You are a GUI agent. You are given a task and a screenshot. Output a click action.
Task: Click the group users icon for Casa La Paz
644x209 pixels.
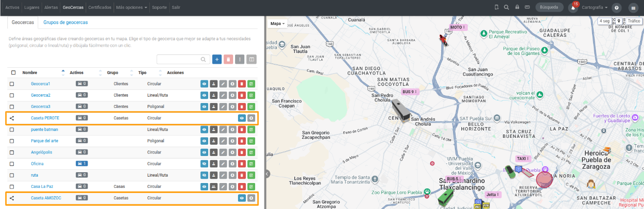[x=214, y=186]
